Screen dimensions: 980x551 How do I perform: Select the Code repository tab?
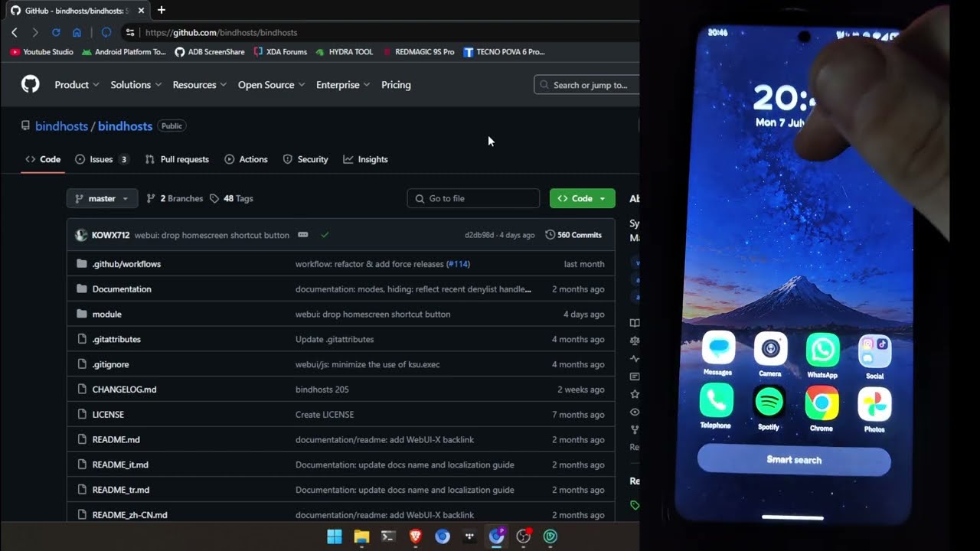(43, 159)
